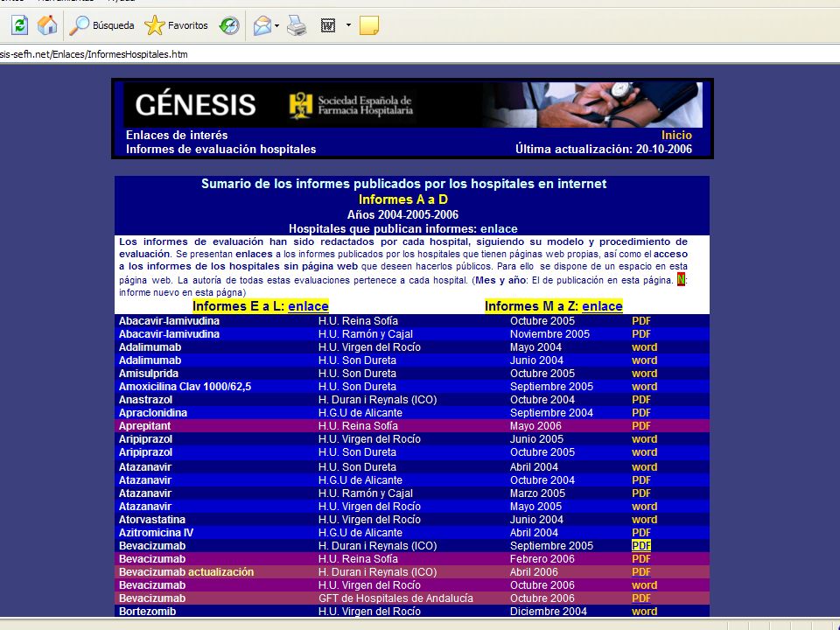840x630 pixels.
Task: Select the 'Bevacizumab actualización' entry
Action: coord(185,571)
